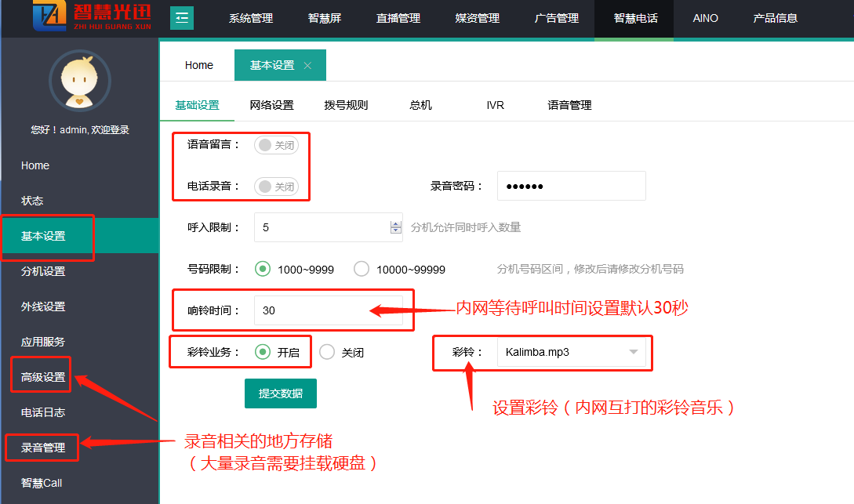Click the 录音密码 password field
Image resolution: width=854 pixels, height=504 pixels.
pyautogui.click(x=571, y=186)
